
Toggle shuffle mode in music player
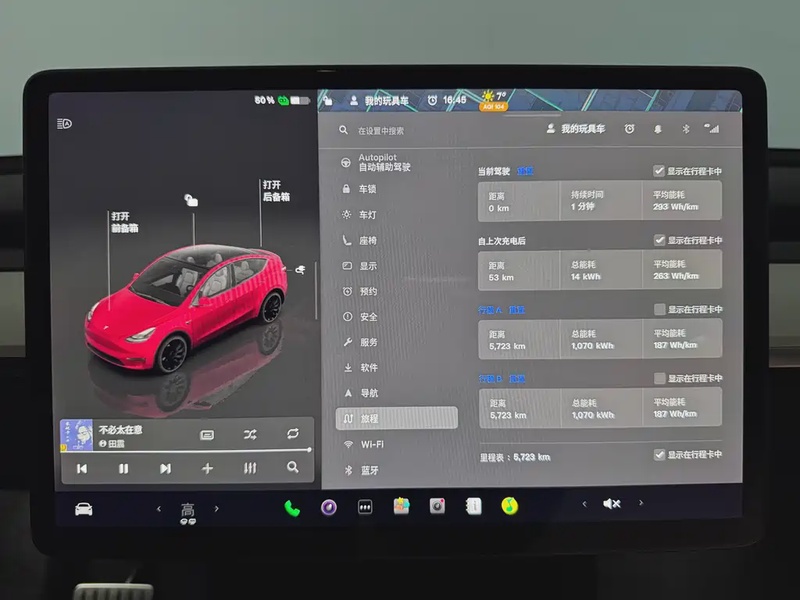pyautogui.click(x=250, y=434)
